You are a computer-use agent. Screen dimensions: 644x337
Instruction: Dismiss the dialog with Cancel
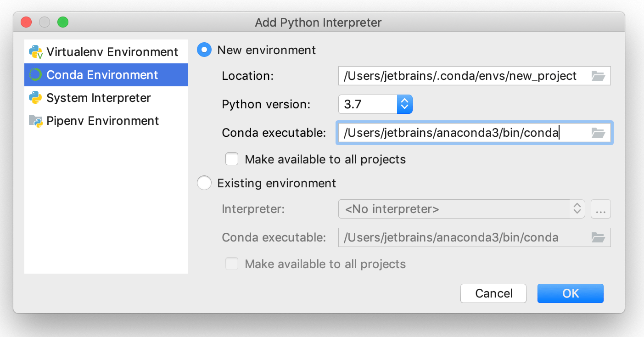(493, 293)
